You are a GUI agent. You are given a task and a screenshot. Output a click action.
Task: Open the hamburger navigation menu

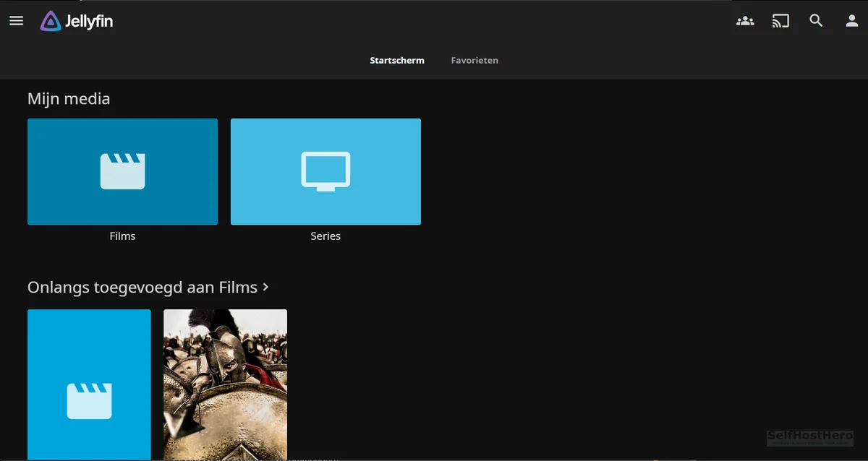tap(17, 21)
